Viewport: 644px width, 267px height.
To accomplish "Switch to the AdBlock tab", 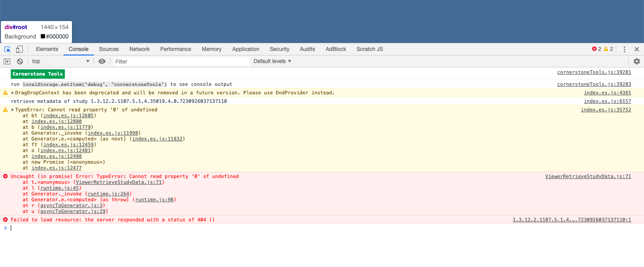I will [336, 49].
